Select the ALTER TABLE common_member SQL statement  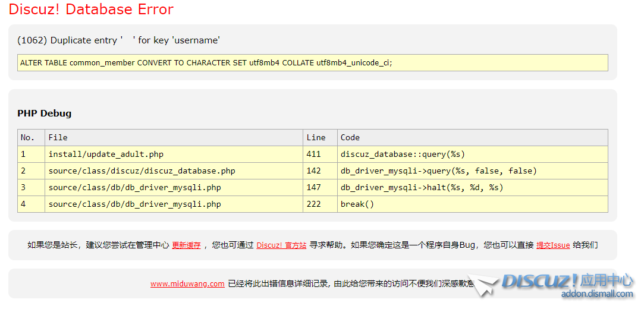[313, 63]
